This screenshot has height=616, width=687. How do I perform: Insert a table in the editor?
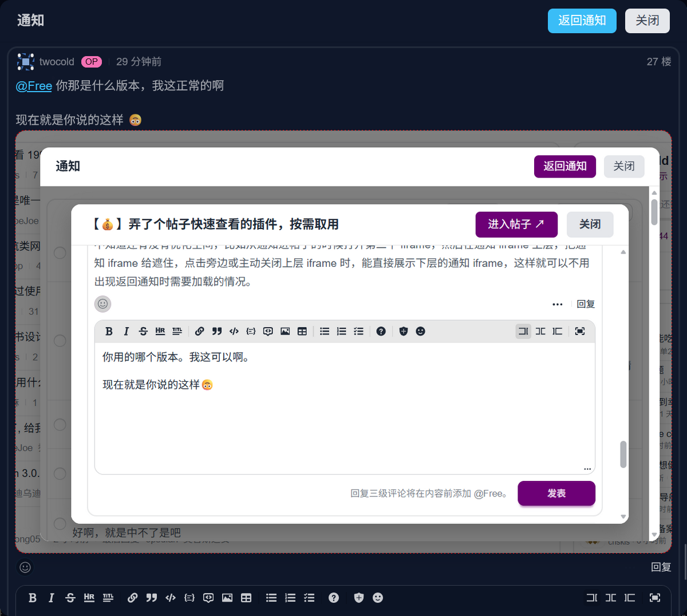coord(302,331)
